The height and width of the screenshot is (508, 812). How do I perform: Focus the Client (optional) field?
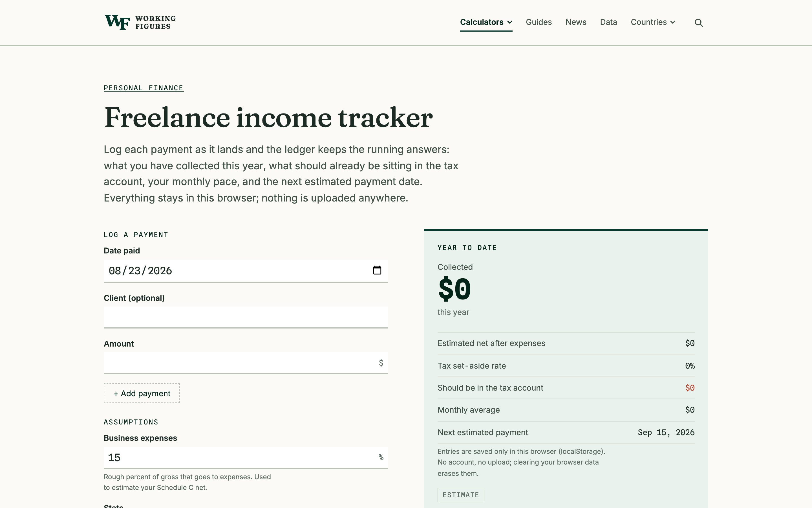click(x=246, y=317)
